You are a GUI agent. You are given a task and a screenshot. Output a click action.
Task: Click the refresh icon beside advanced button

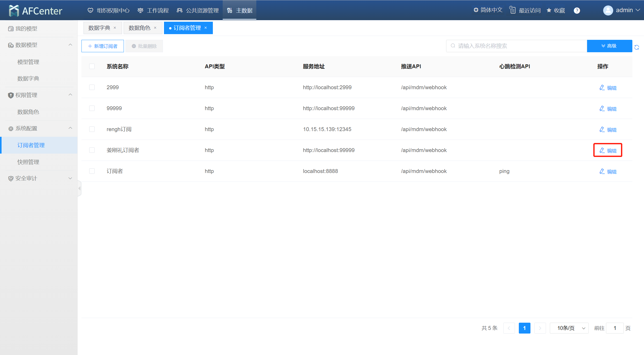(x=637, y=47)
